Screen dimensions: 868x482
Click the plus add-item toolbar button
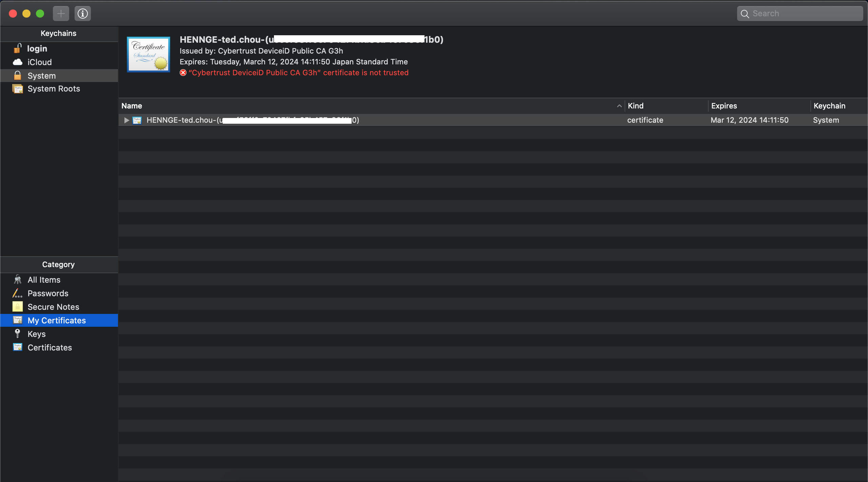[x=61, y=14]
